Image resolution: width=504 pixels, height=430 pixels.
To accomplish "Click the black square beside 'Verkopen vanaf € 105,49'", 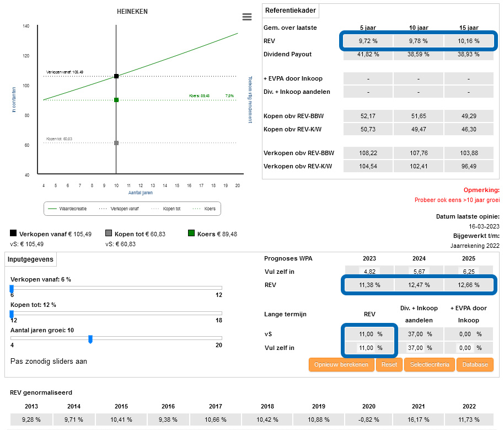I will pos(13,233).
